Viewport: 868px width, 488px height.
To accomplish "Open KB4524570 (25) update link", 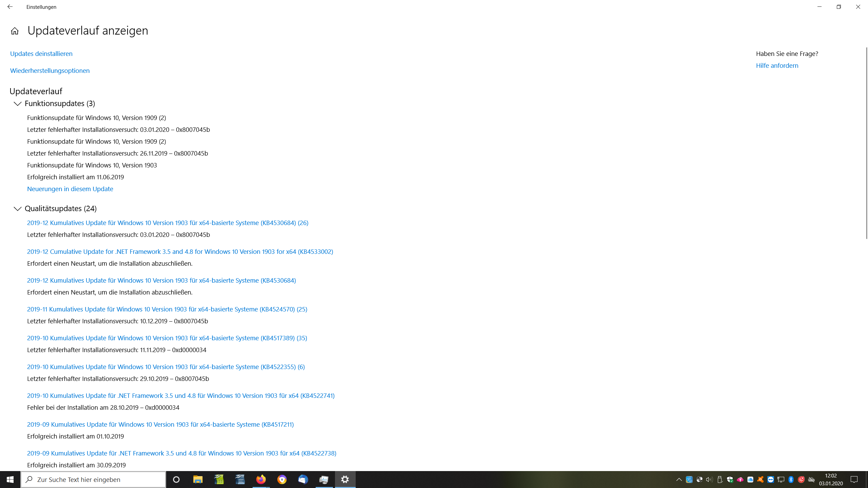I will click(167, 309).
